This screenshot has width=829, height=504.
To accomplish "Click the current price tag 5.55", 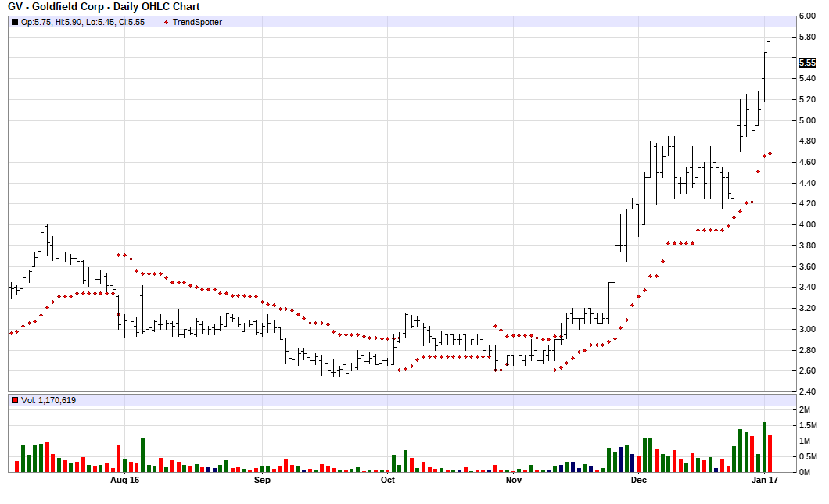I will (x=807, y=63).
